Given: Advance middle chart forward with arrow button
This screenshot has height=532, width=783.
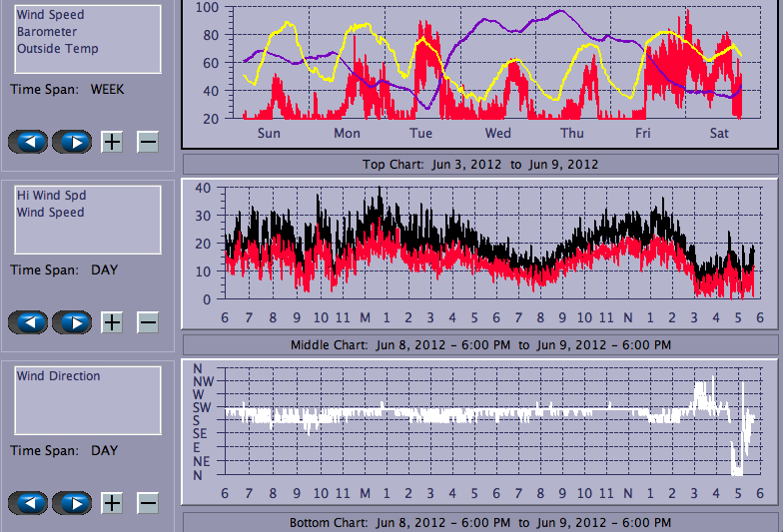Looking at the screenshot, I should [x=72, y=322].
